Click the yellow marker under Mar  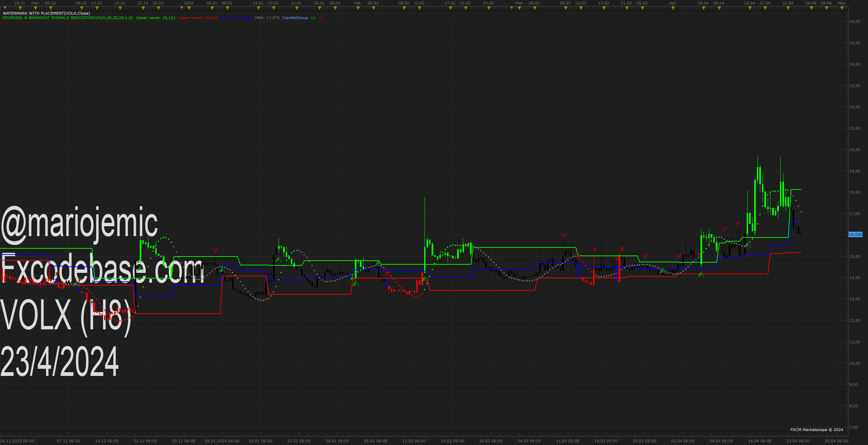coord(519,8)
